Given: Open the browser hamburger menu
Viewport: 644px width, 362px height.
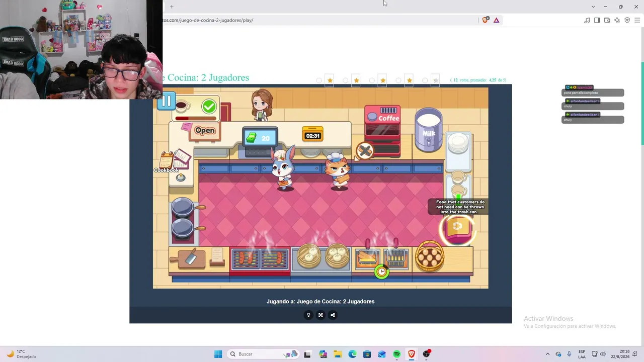Looking at the screenshot, I should 637,20.
